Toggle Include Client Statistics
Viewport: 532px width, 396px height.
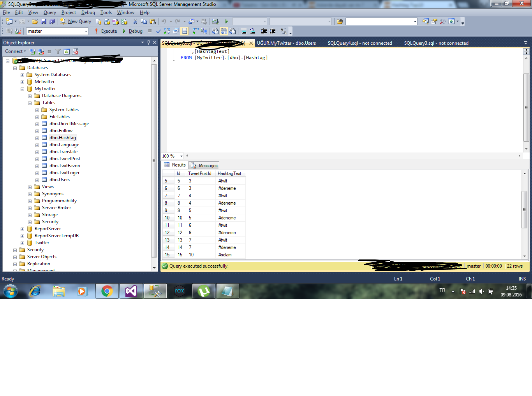click(x=204, y=31)
